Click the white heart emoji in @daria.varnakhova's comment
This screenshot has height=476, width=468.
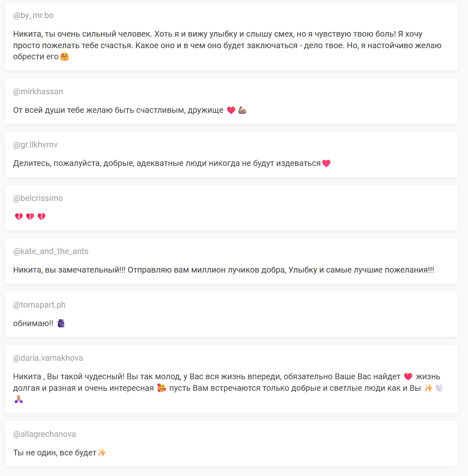pyautogui.click(x=440, y=388)
